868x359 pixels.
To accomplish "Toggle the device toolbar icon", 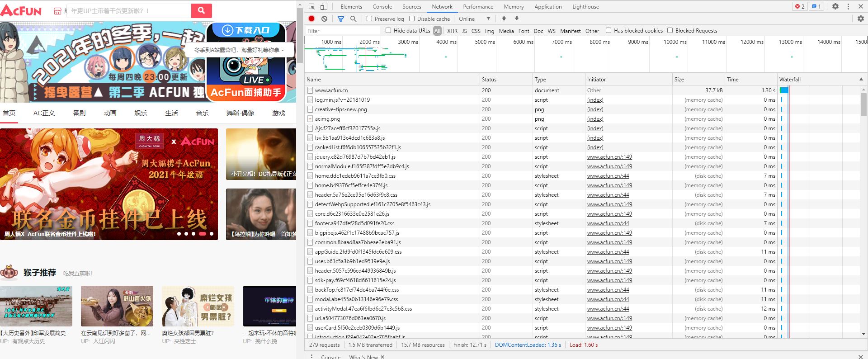I will tap(324, 6).
